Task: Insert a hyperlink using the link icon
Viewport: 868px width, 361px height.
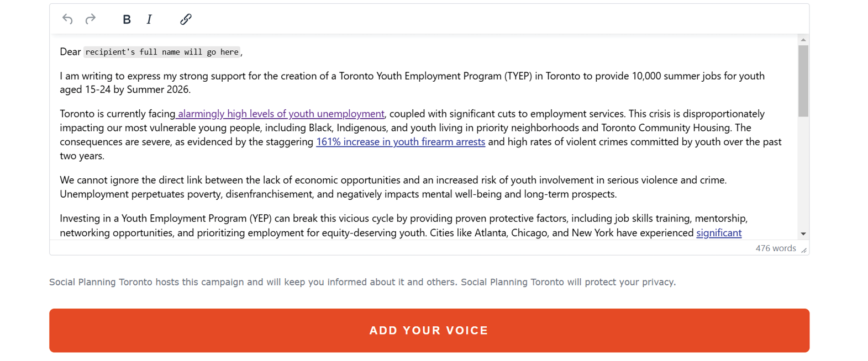Action: pos(185,19)
